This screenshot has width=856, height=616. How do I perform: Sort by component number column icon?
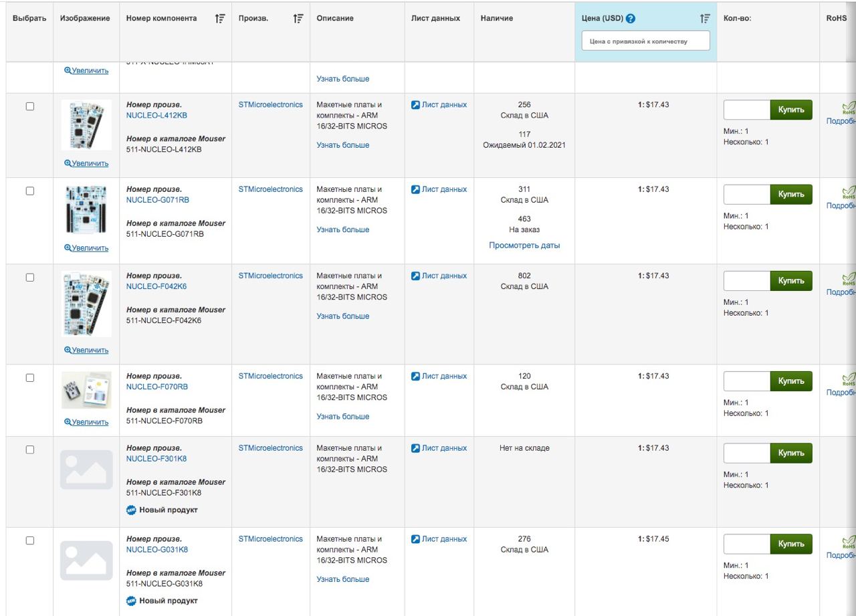click(x=220, y=19)
